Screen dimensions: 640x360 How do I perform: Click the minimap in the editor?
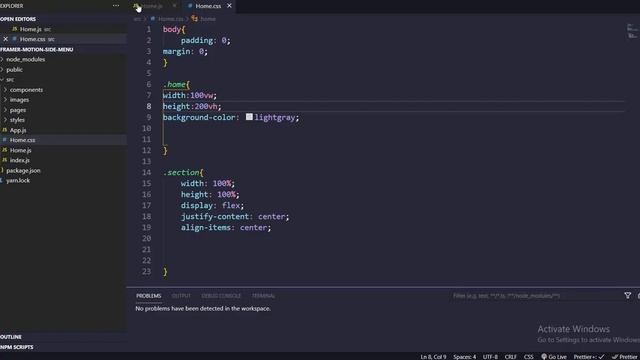click(x=632, y=32)
